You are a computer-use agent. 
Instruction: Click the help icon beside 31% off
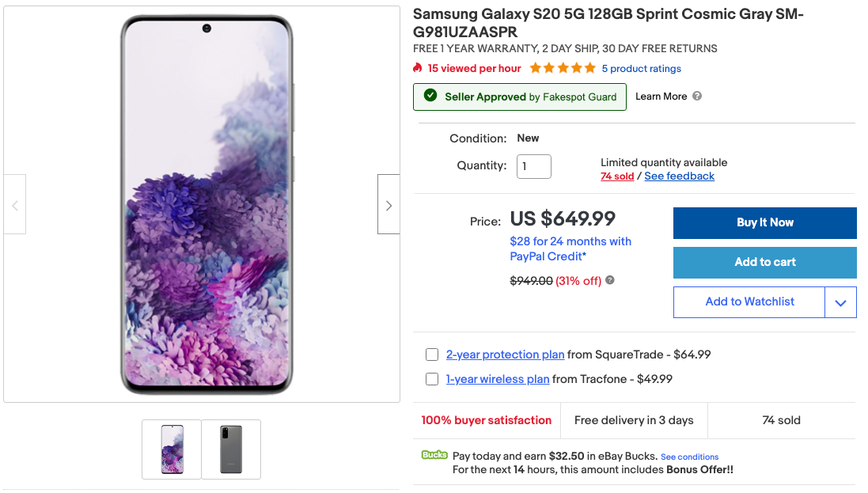pyautogui.click(x=609, y=280)
